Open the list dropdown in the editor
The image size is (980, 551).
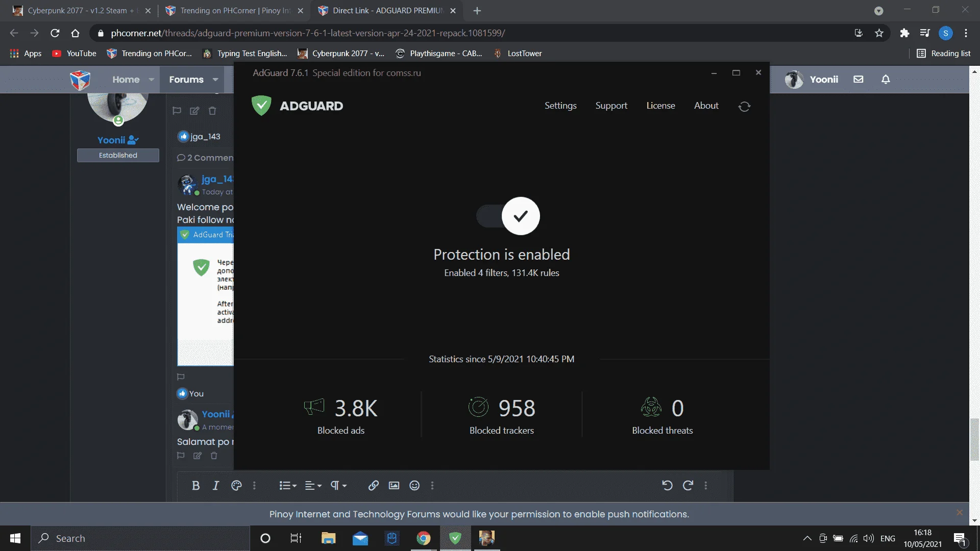pyautogui.click(x=288, y=486)
